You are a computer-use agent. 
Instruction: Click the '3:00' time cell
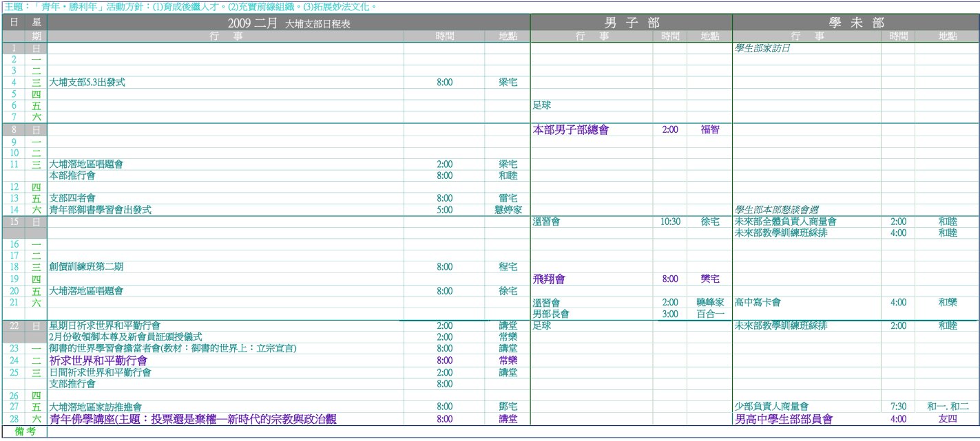point(670,314)
